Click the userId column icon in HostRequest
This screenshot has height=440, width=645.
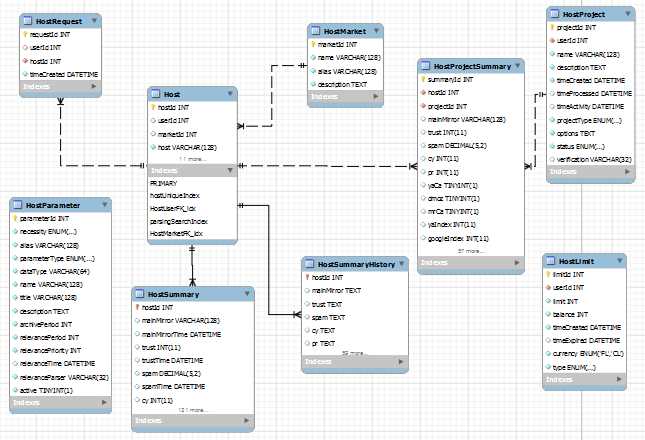(x=25, y=48)
